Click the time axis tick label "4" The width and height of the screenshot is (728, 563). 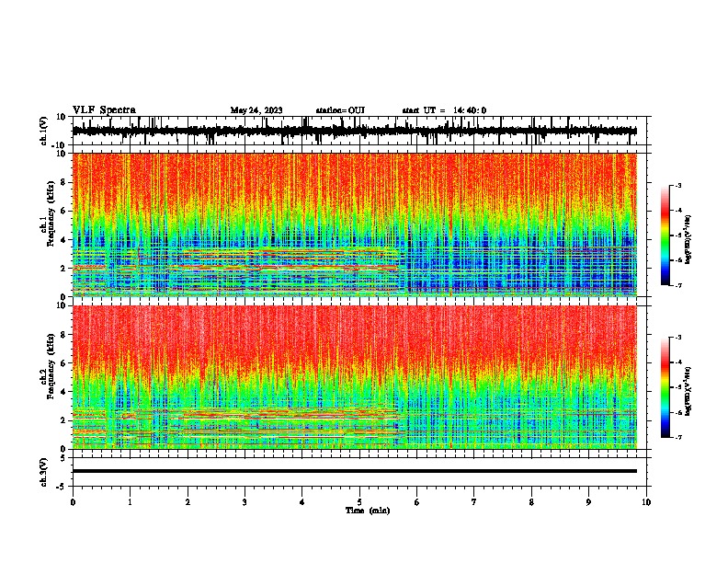click(x=302, y=502)
